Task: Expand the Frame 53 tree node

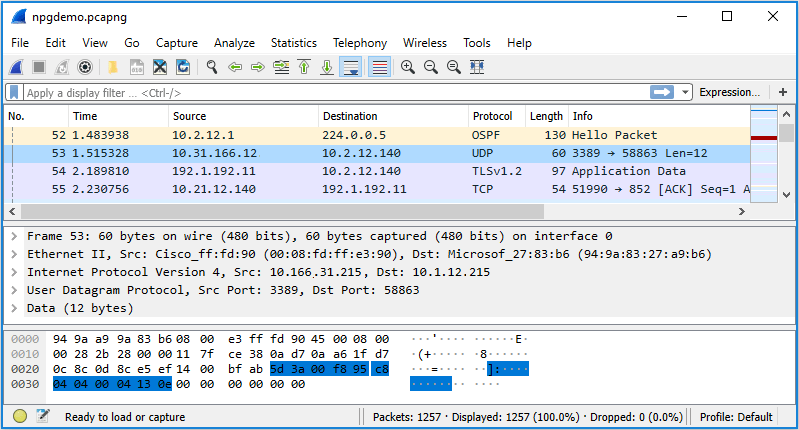Action: [x=14, y=236]
